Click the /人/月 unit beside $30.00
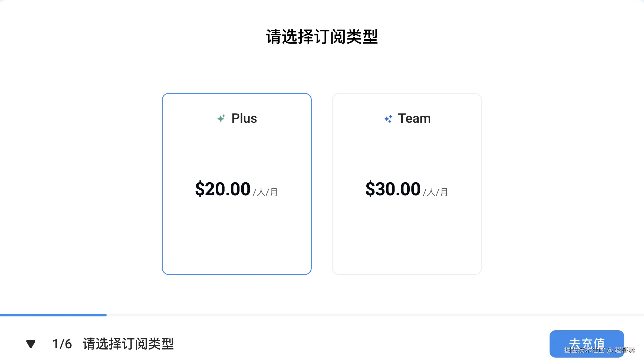This screenshot has height=363, width=644. click(435, 192)
